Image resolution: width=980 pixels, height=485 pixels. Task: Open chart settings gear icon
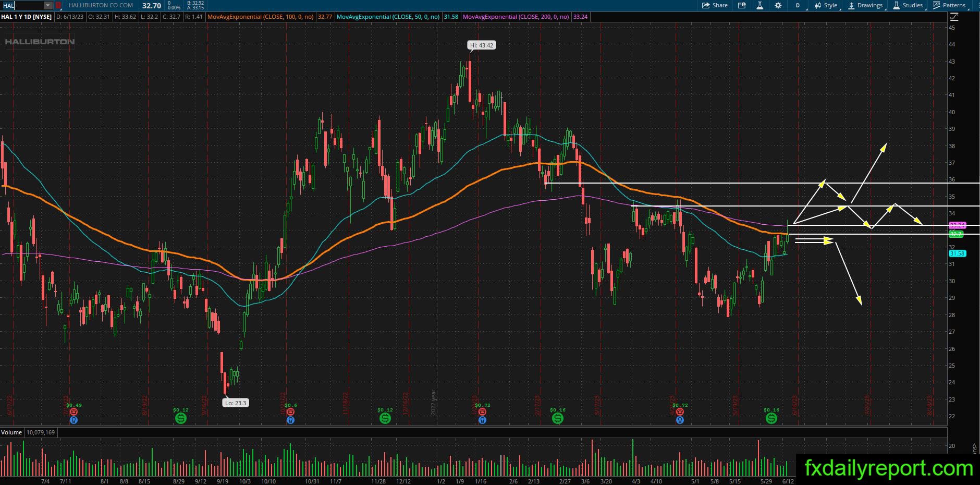point(778,5)
